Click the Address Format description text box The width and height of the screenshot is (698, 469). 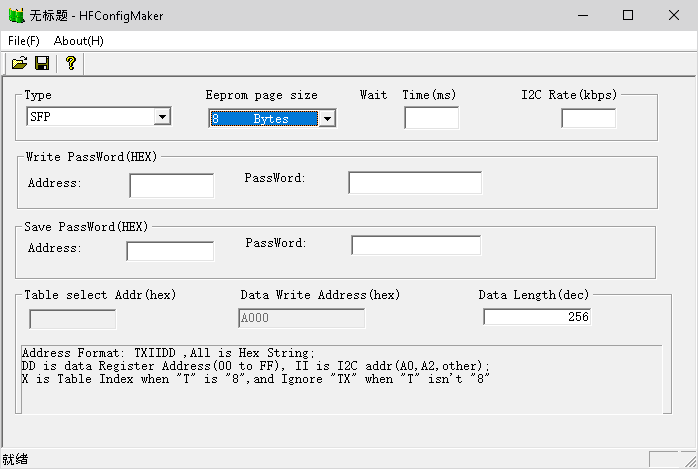(340, 377)
